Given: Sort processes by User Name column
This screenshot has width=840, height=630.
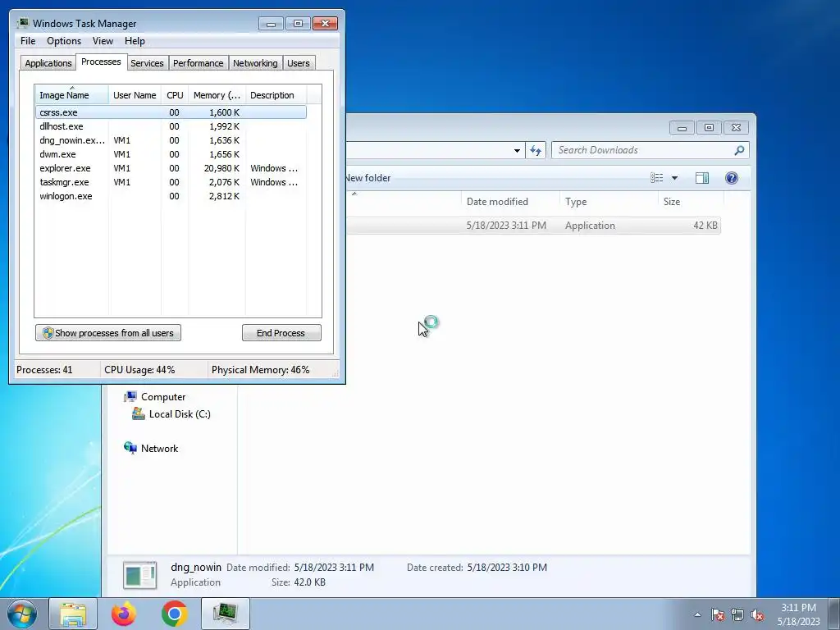Looking at the screenshot, I should (135, 95).
